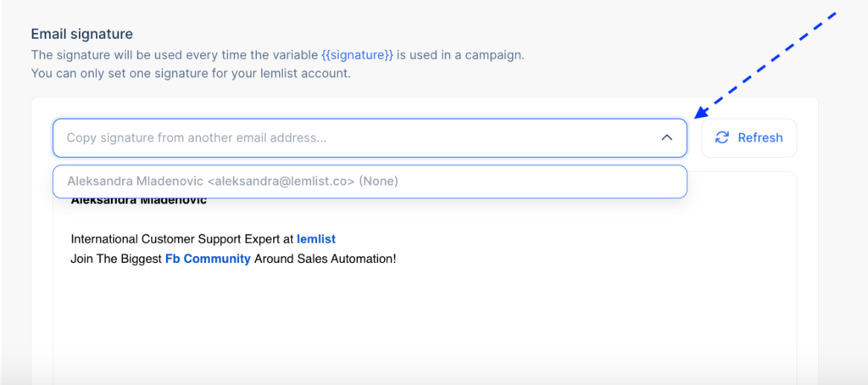The width and height of the screenshot is (868, 385).
Task: Open the Fb Community link
Action: coord(208,259)
